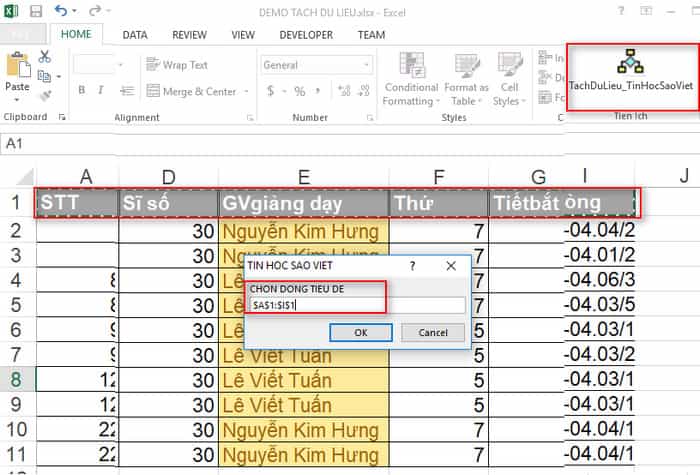Click OK in the TIN HOC SAO VIET dialog
Viewport: 700px width, 475px height.
(x=361, y=333)
